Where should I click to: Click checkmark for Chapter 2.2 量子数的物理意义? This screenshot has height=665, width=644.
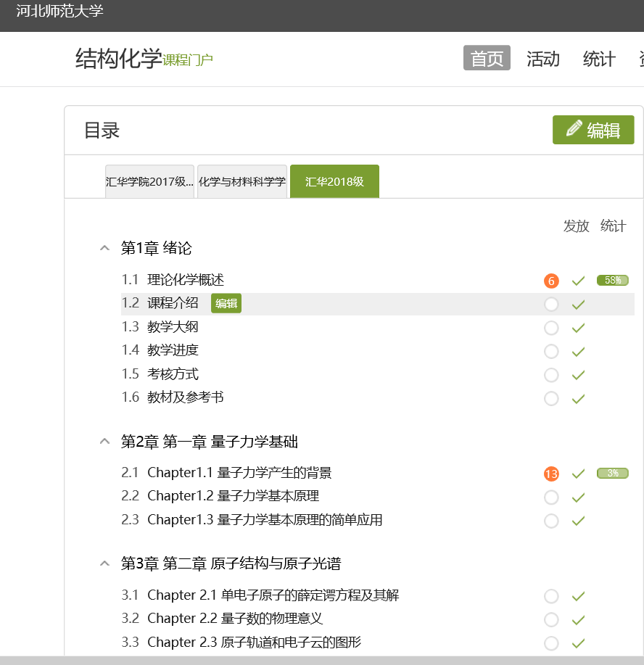(x=578, y=619)
